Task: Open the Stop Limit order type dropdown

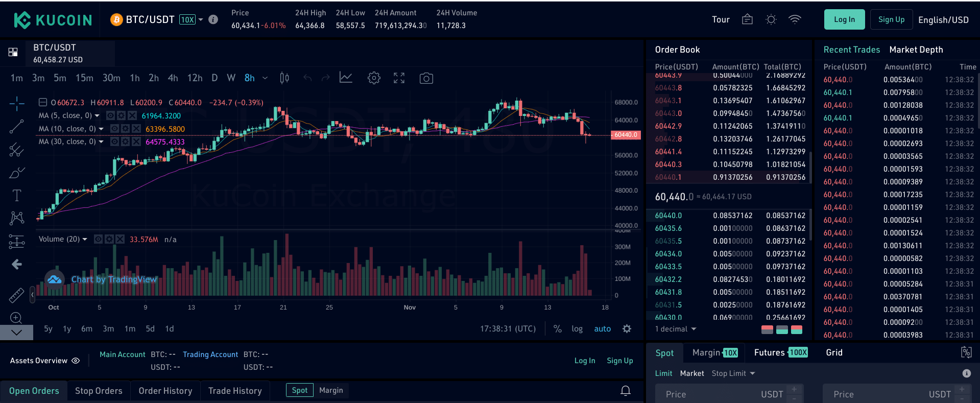Action: (x=733, y=373)
